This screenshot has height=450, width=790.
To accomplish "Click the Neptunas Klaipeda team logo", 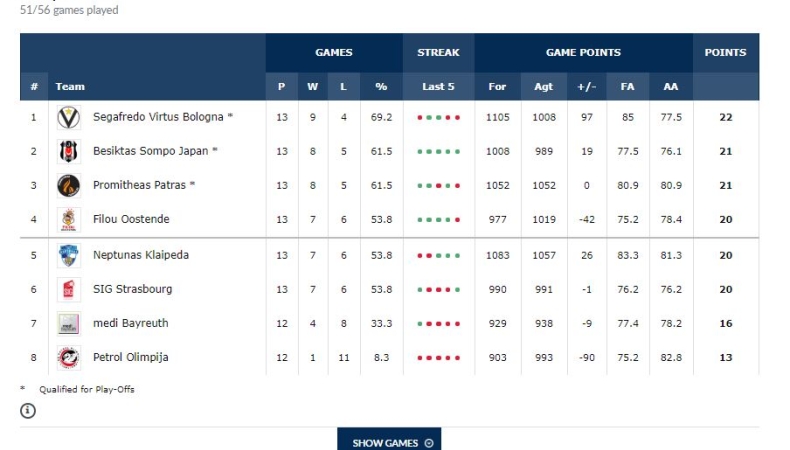I will pyautogui.click(x=68, y=255).
